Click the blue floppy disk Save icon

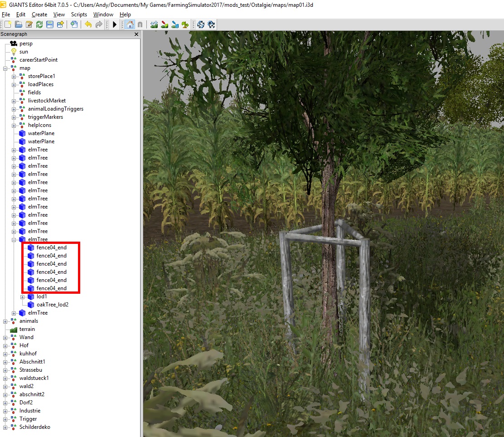[50, 24]
